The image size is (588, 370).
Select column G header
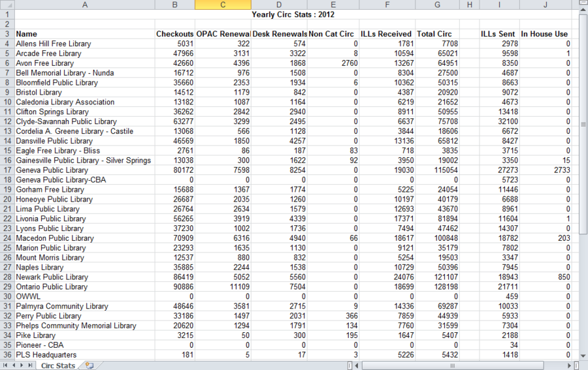[x=437, y=5]
